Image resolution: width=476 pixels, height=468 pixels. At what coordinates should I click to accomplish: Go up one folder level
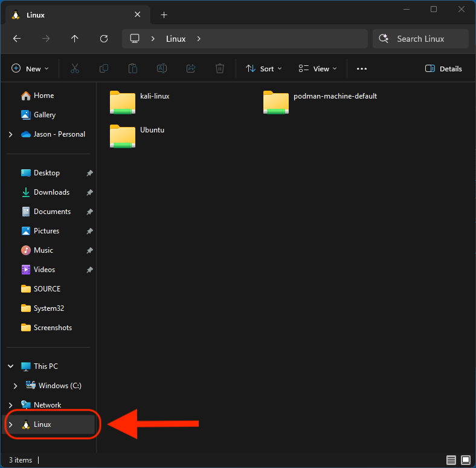point(75,39)
